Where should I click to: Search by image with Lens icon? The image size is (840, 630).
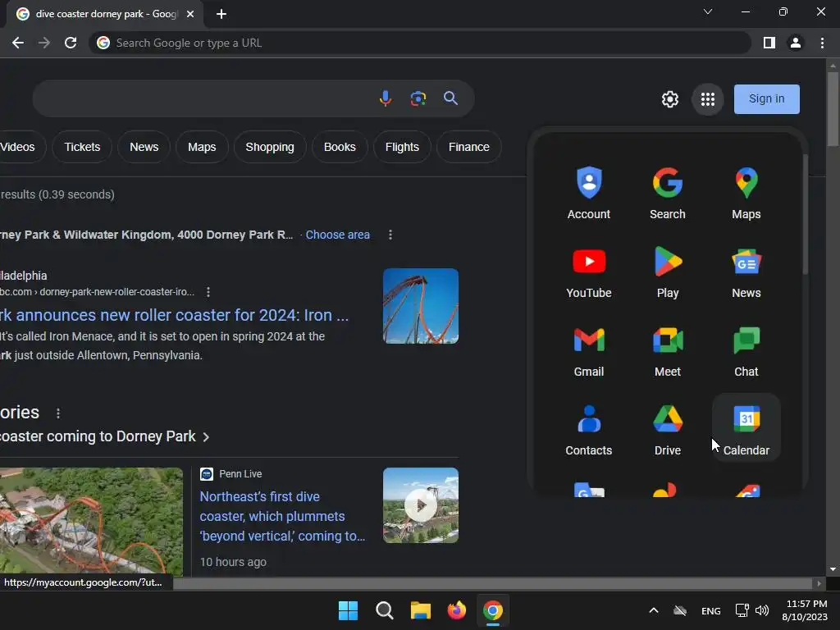coord(418,98)
